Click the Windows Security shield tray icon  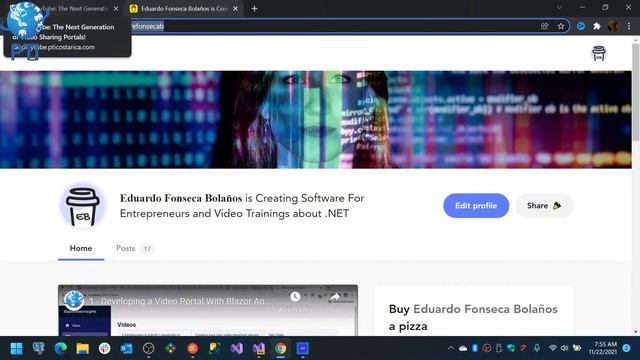point(511,348)
